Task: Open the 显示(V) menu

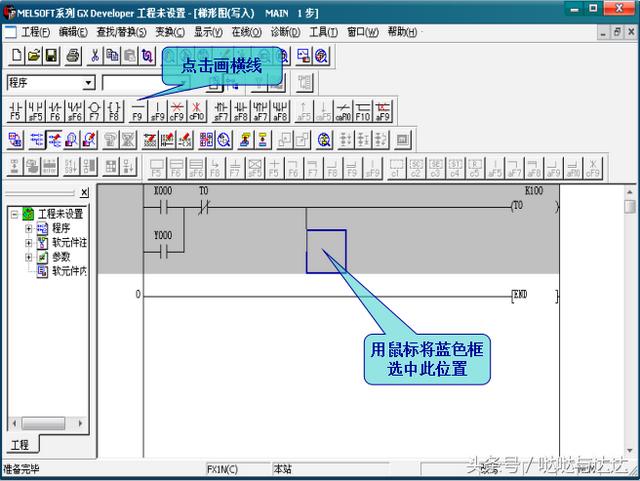Action: click(x=208, y=32)
